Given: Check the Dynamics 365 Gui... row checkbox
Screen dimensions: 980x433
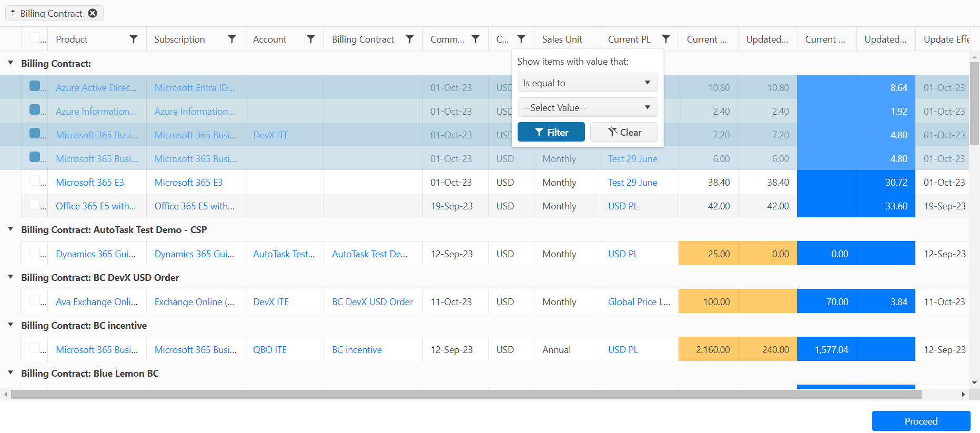Looking at the screenshot, I should [35, 252].
